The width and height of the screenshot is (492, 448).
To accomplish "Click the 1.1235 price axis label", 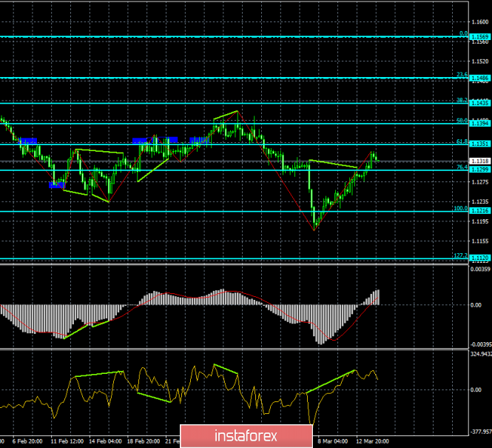I will [x=480, y=201].
